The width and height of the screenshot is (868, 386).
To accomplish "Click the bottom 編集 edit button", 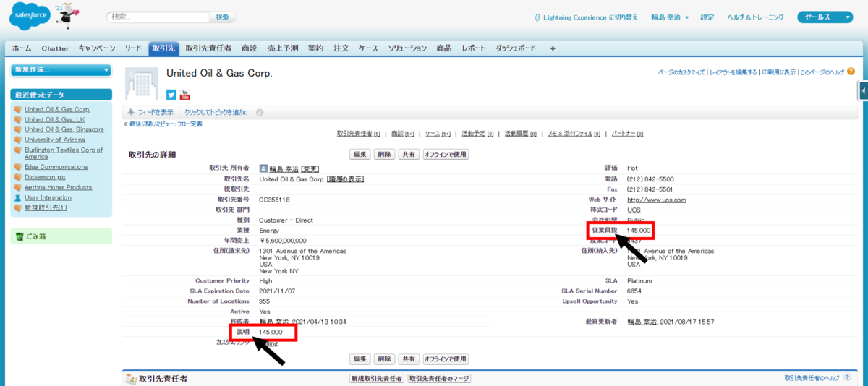I will (360, 359).
